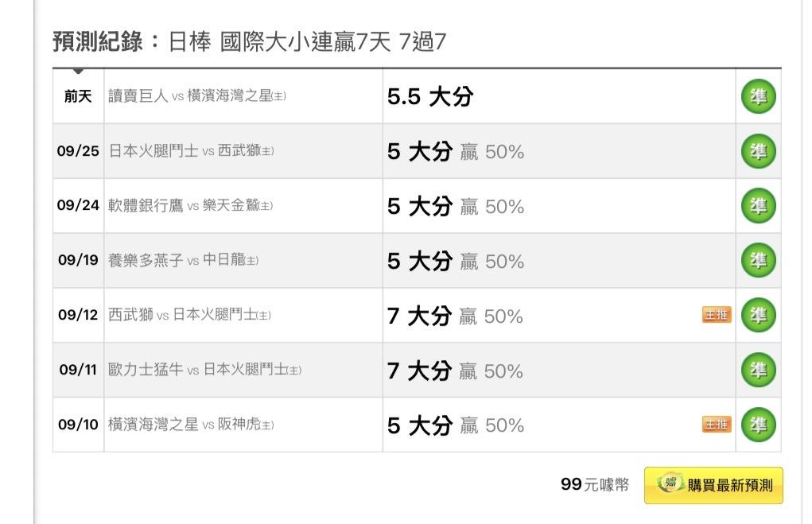The image size is (812, 524).
Task: Click green 準 badge on 09/11 row
Action: point(758,371)
